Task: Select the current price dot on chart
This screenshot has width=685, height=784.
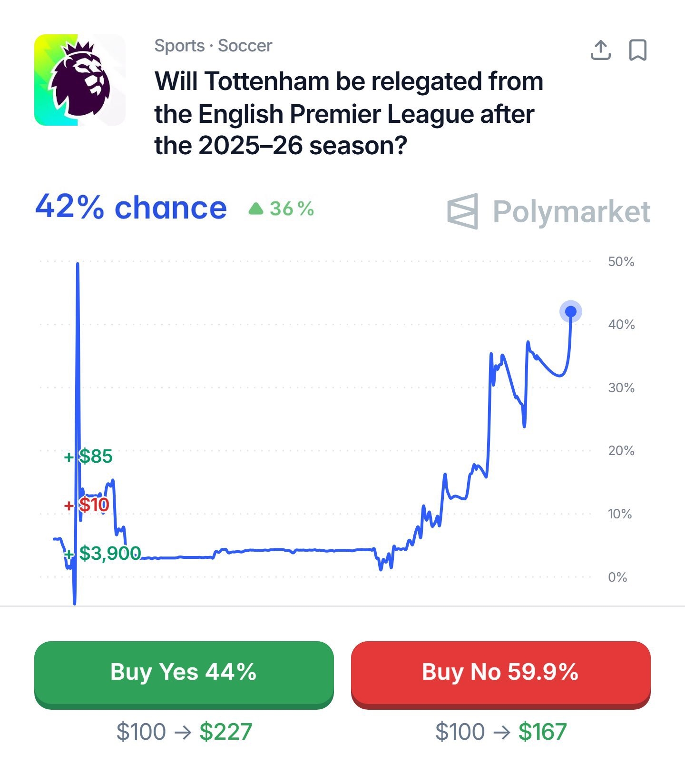Action: point(570,312)
